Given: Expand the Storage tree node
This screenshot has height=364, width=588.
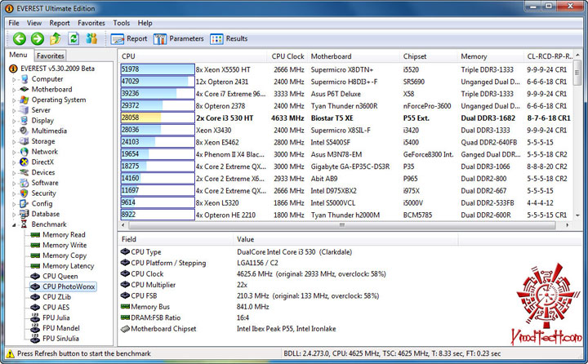Looking at the screenshot, I should (14, 142).
